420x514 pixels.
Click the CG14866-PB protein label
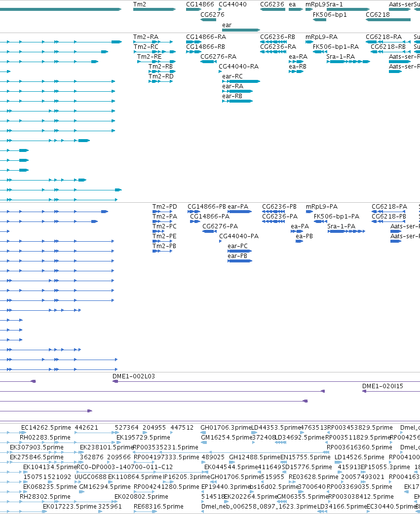pyautogui.click(x=207, y=207)
